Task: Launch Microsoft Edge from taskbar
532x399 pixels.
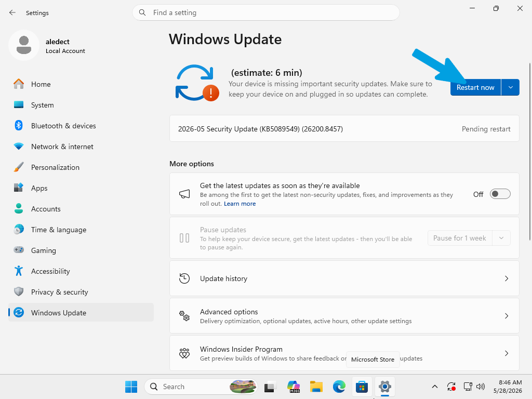Action: click(339, 387)
